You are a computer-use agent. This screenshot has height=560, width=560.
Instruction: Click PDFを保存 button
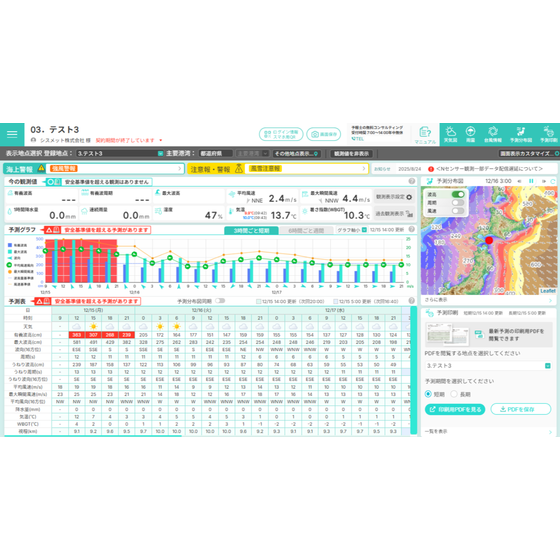coord(521,409)
